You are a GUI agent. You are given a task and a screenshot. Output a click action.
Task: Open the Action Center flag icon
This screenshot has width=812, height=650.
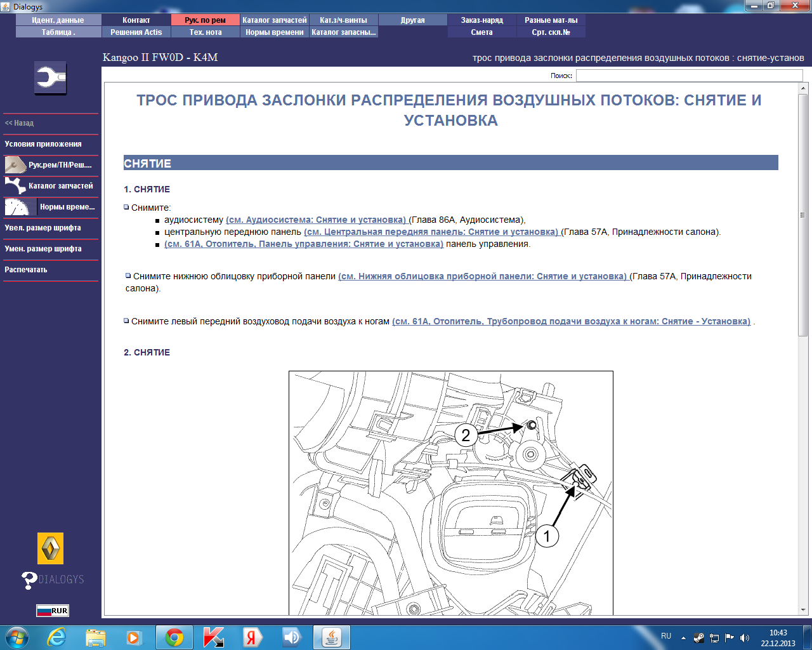[730, 638]
